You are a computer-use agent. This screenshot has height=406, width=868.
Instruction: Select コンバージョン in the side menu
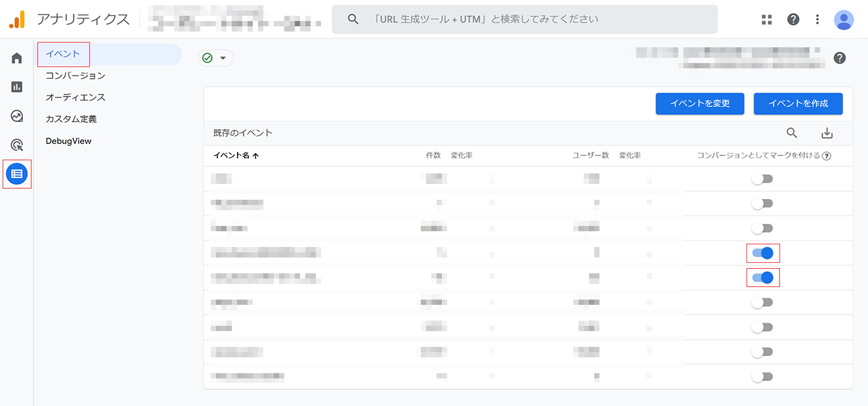tap(76, 76)
